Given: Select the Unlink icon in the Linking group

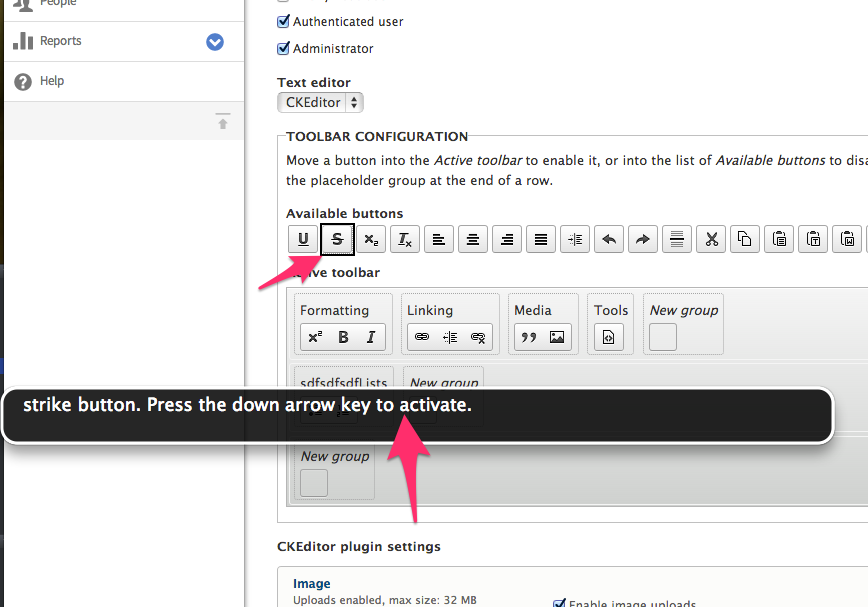Looking at the screenshot, I should click(x=480, y=337).
